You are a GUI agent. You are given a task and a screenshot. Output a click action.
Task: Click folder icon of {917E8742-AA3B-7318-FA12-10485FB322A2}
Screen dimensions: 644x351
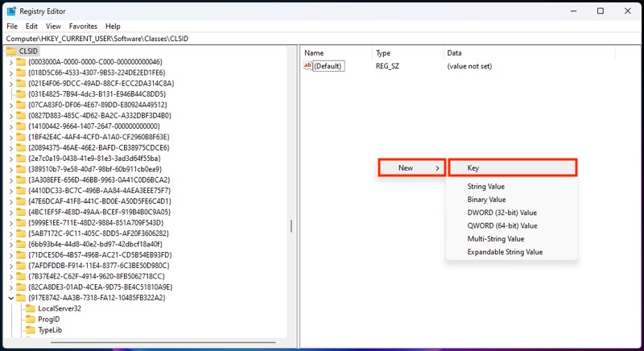click(x=21, y=298)
